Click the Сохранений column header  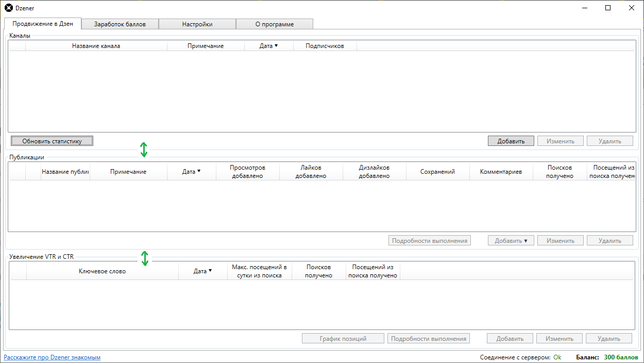point(438,172)
